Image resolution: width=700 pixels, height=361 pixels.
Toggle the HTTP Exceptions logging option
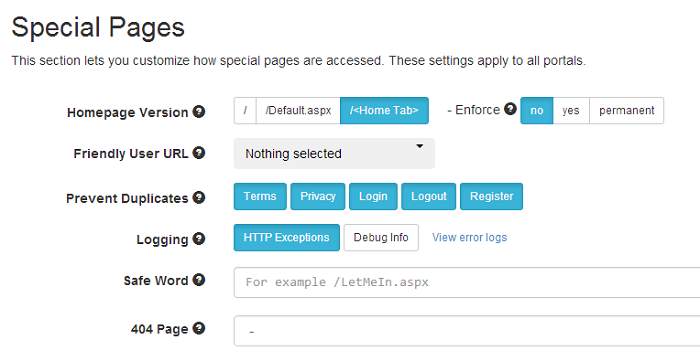coord(287,237)
